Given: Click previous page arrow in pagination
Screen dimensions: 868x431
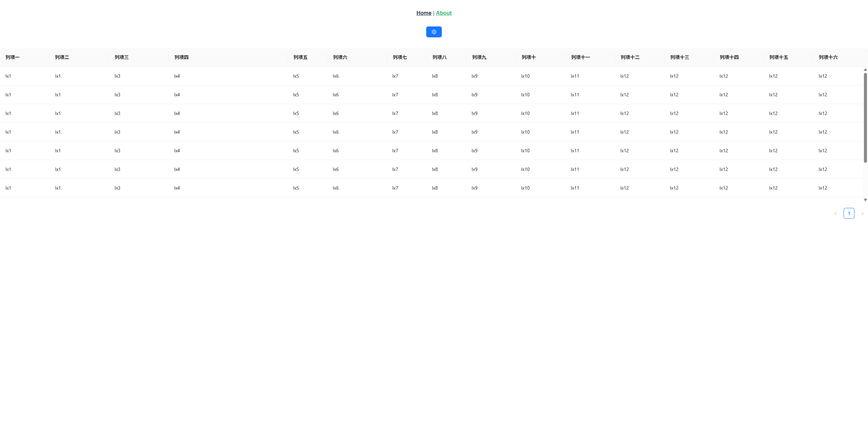Looking at the screenshot, I should coord(835,214).
